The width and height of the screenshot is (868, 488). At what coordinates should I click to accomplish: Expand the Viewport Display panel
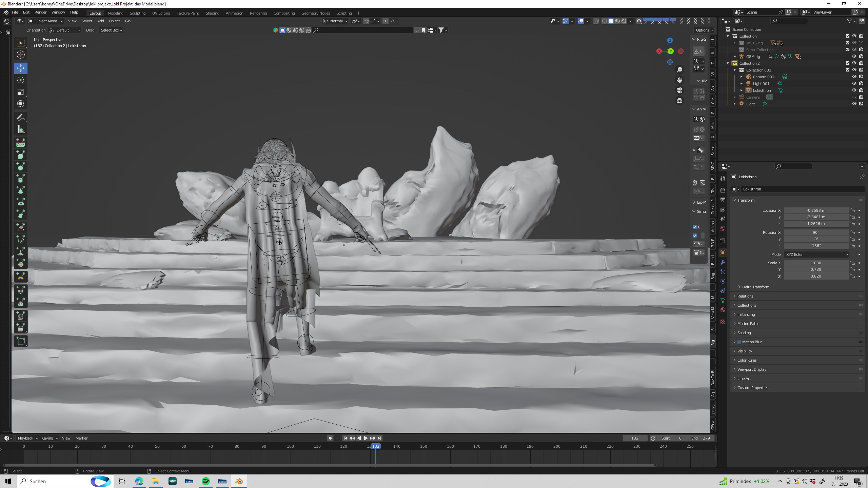coord(751,369)
